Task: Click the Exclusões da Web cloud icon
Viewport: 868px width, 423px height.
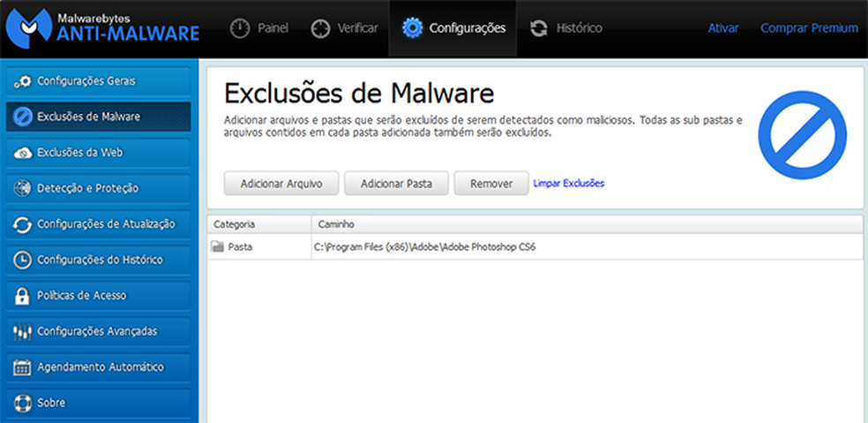Action: [x=22, y=153]
